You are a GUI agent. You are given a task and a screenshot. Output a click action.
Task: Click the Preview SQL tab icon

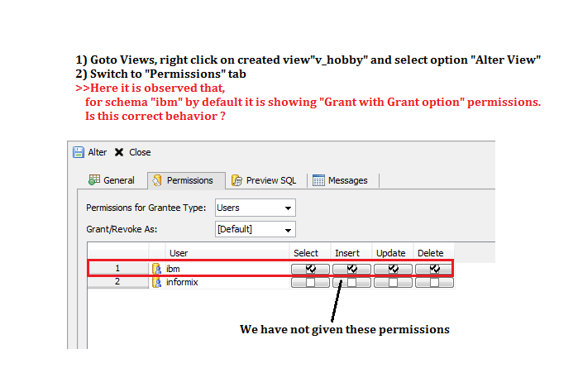click(x=237, y=180)
